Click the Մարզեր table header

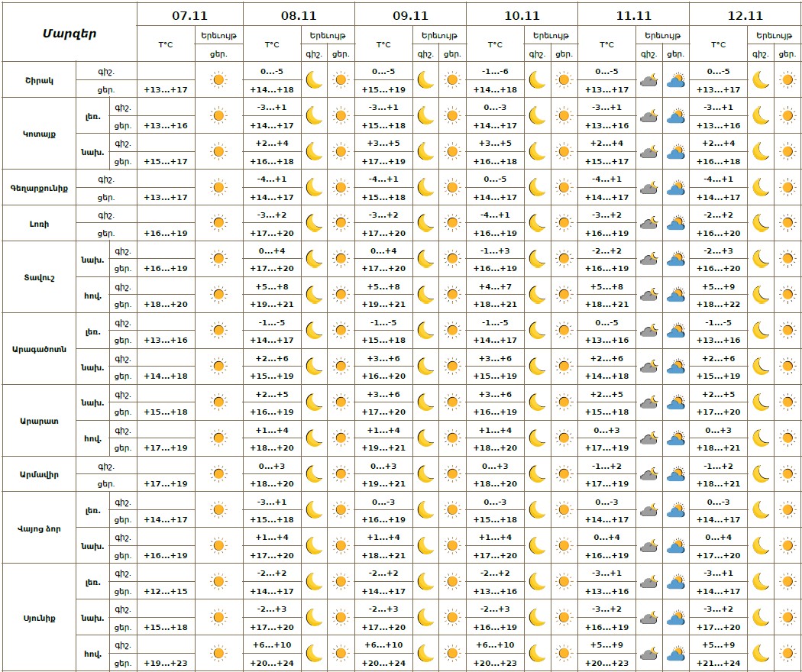coord(69,34)
